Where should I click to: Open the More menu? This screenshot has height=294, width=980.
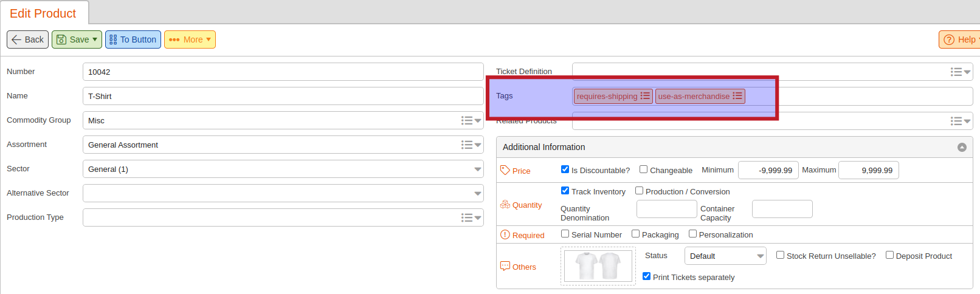[x=190, y=39]
